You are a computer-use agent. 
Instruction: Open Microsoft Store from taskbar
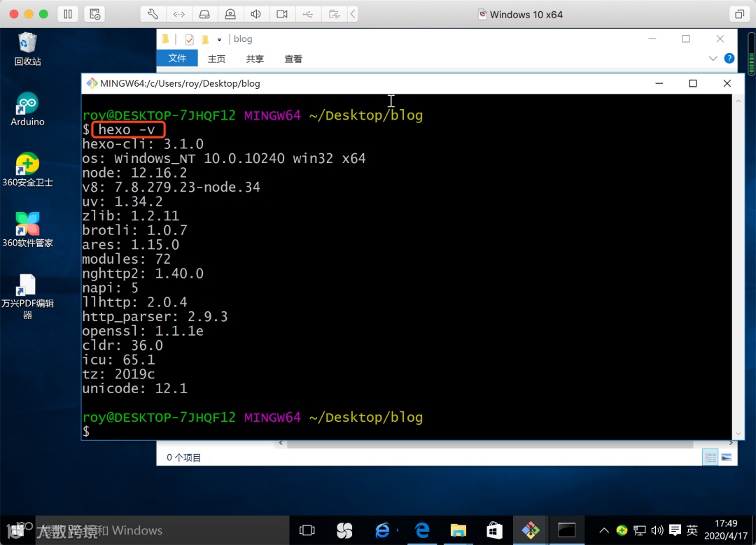[x=494, y=530]
